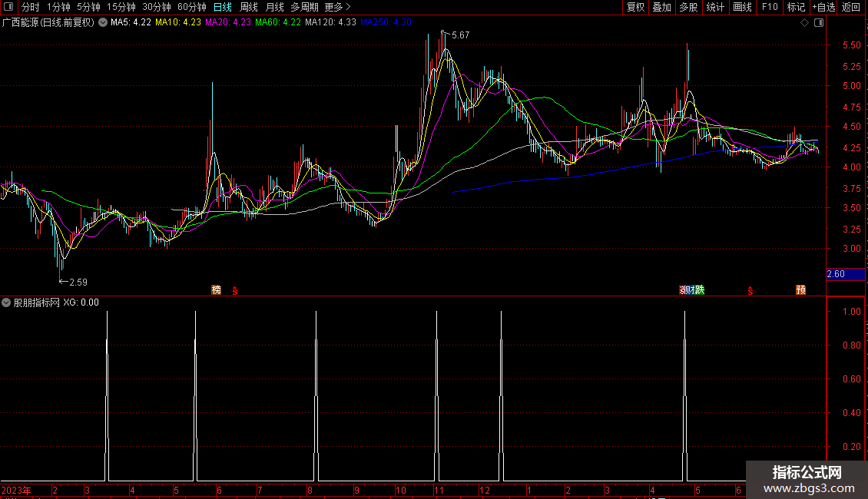This screenshot has width=868, height=499.
Task: Click the yellow MA10: 4.23 label
Action: [x=178, y=23]
